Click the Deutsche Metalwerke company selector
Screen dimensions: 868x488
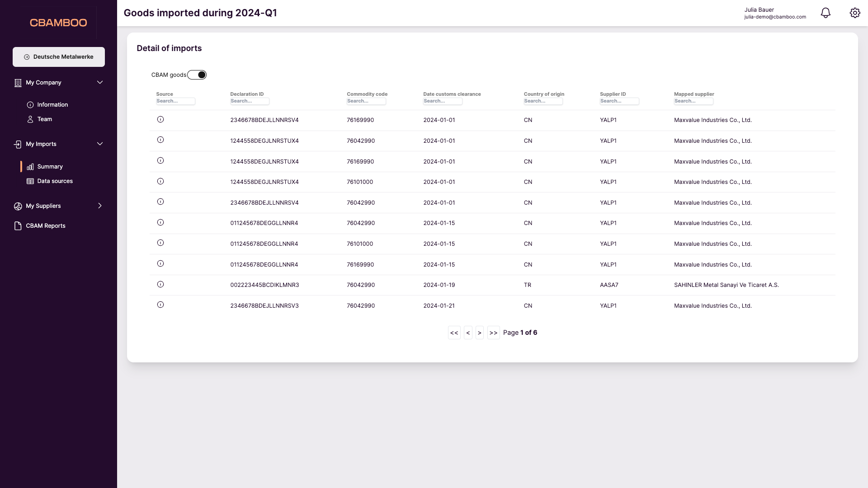click(59, 57)
